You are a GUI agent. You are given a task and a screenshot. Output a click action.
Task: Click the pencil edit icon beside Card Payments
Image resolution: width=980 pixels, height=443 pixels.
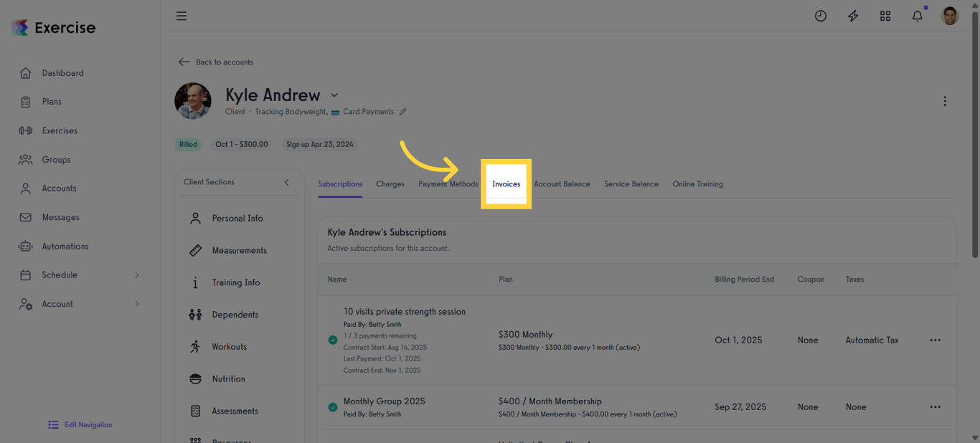coord(403,112)
